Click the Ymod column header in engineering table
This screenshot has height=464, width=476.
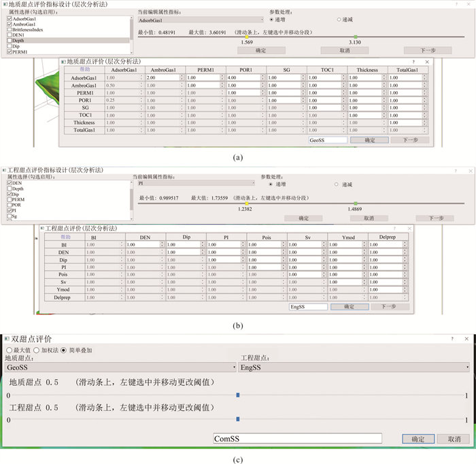pos(347,237)
